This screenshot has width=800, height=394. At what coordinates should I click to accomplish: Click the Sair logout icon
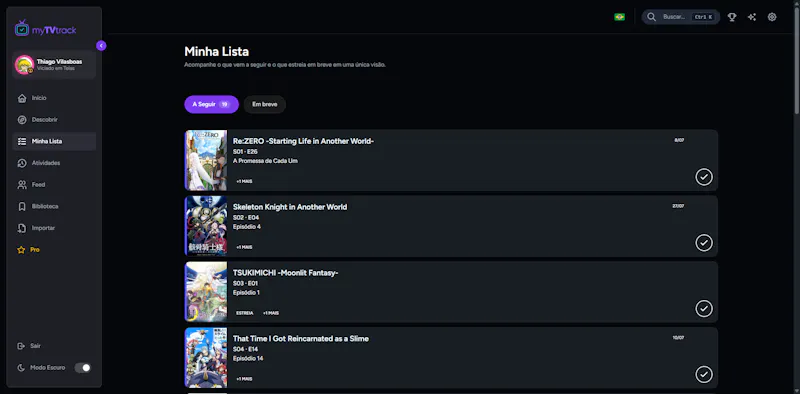[21, 346]
